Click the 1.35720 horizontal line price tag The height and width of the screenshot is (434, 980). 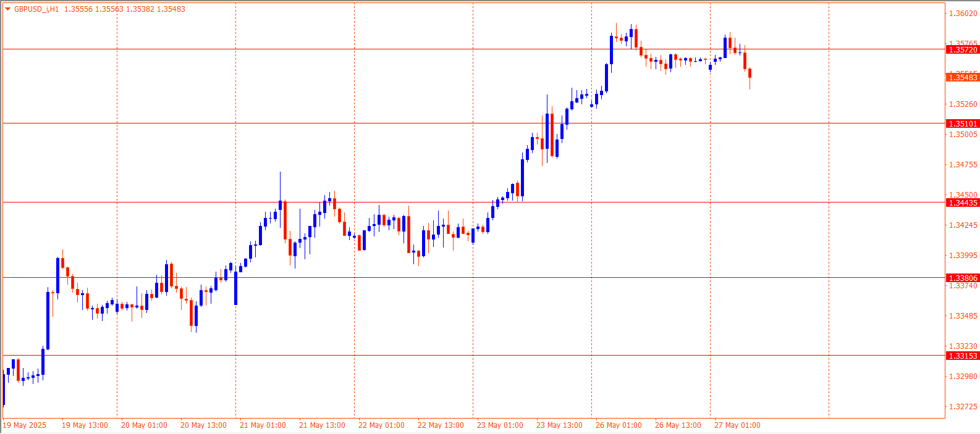pyautogui.click(x=963, y=49)
